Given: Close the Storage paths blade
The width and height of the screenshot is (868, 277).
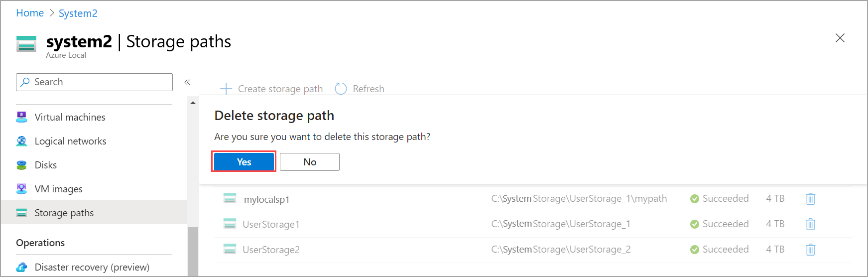Looking at the screenshot, I should click(840, 38).
